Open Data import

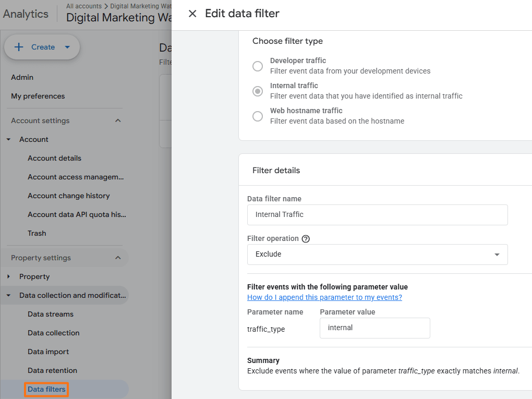pos(48,352)
